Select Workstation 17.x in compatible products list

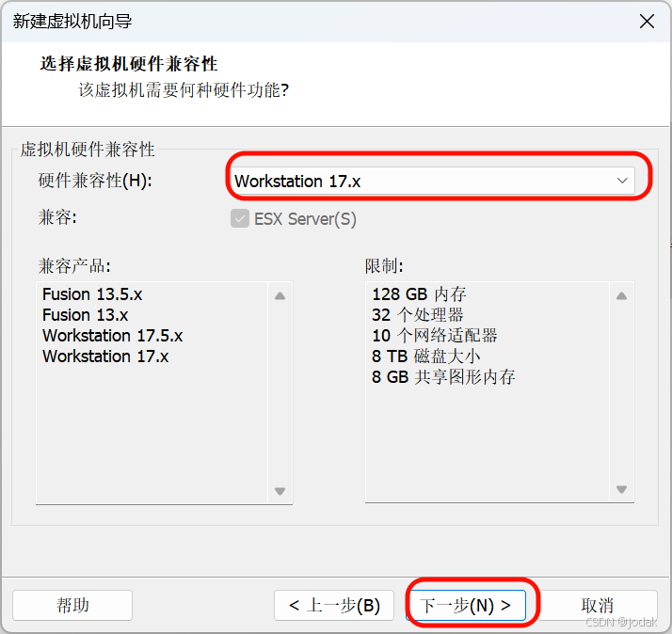click(x=105, y=357)
